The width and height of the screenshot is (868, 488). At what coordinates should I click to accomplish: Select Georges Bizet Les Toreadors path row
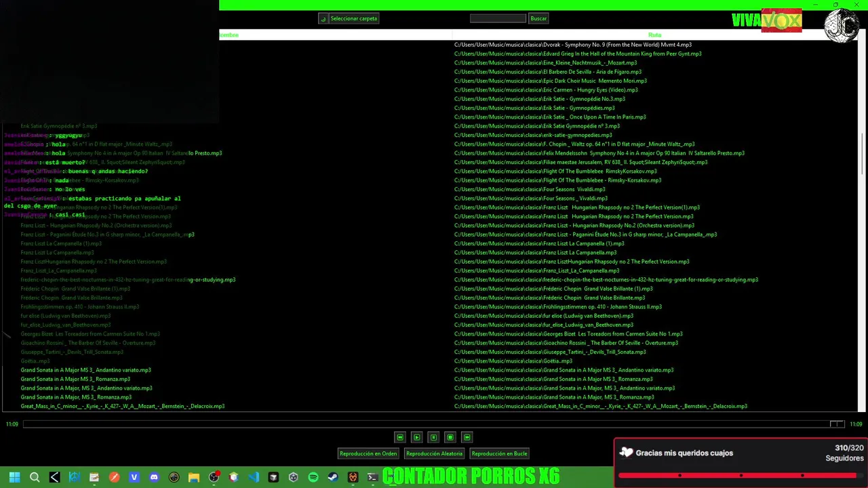click(568, 333)
